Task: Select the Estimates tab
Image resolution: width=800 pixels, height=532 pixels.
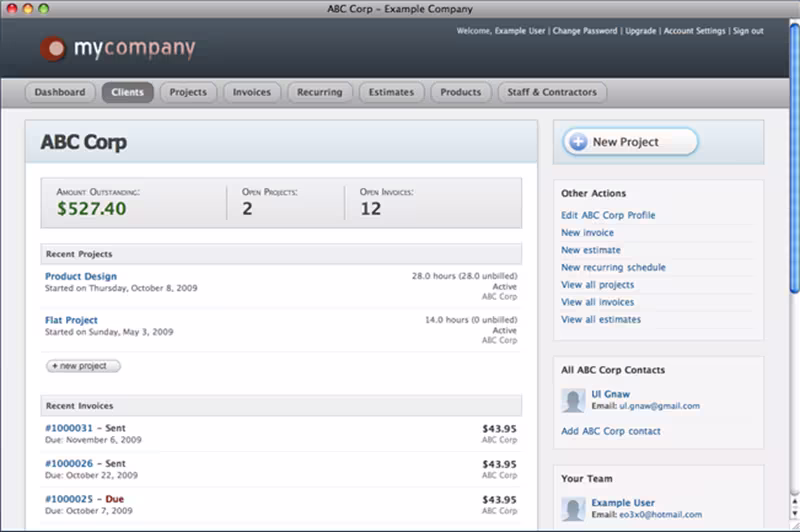Action: 391,93
